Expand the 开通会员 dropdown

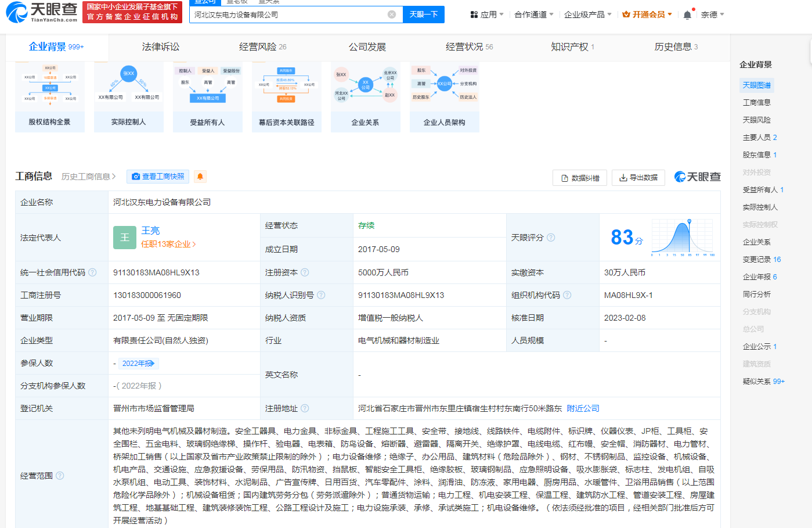point(647,15)
